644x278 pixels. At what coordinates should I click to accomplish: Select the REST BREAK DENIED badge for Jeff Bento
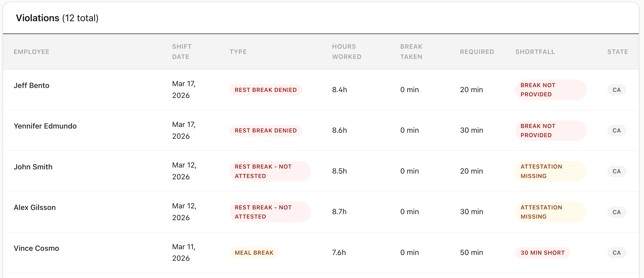pos(265,90)
